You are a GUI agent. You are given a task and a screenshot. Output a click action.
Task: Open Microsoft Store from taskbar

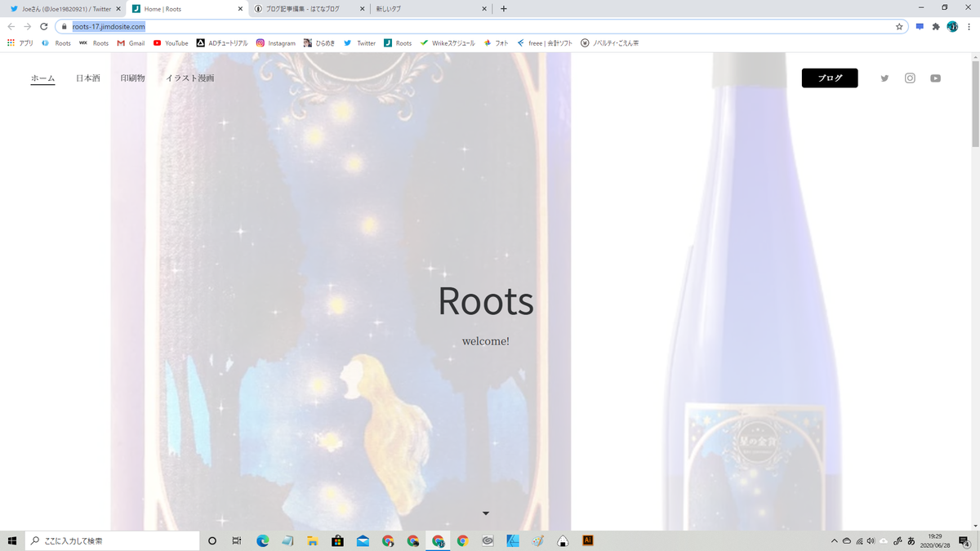[337, 540]
